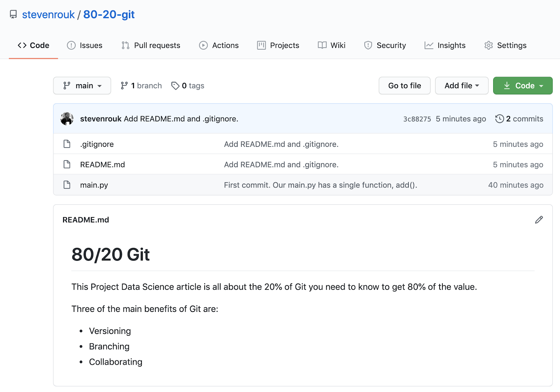Screen dimensions: 560x392
Task: Click the 'Versioning' bullet item
Action: pos(110,331)
